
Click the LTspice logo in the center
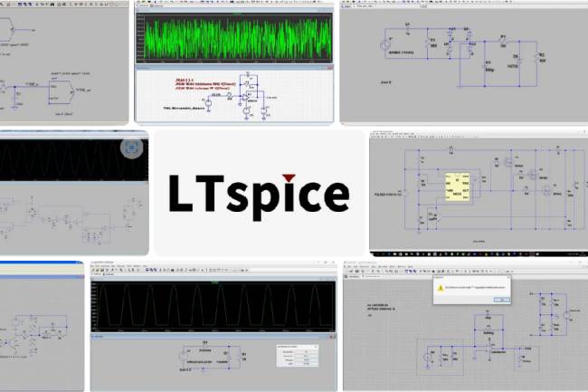(259, 193)
